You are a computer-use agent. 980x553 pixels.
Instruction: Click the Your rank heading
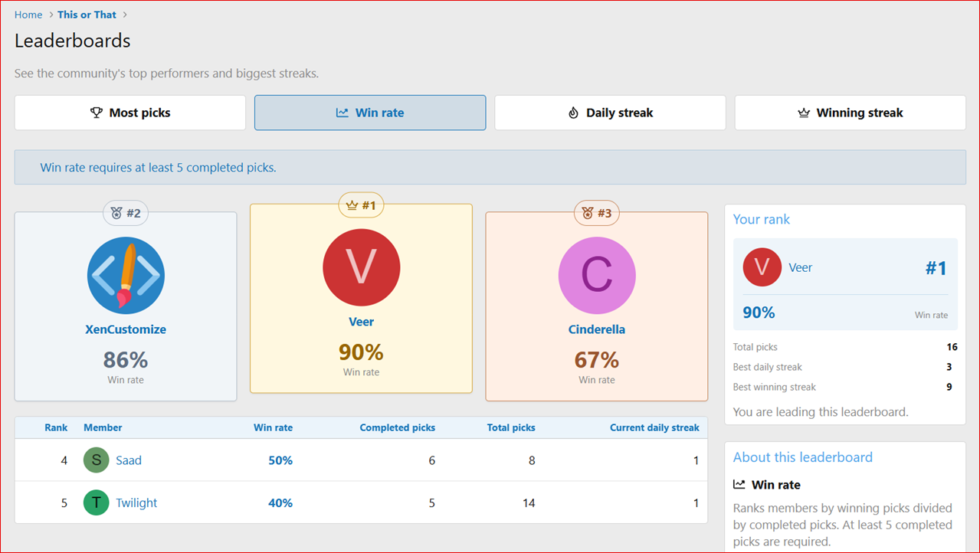point(762,219)
